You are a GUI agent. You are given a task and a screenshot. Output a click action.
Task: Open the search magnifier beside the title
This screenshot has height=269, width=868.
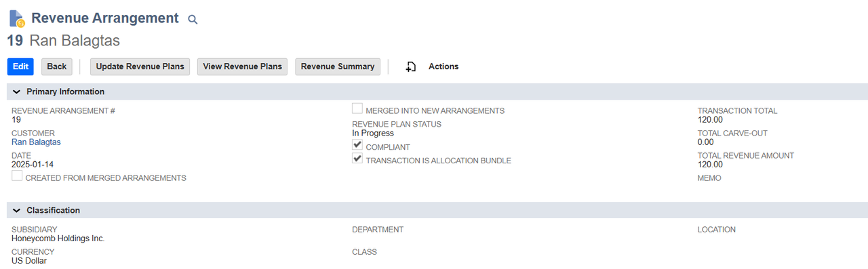(193, 20)
